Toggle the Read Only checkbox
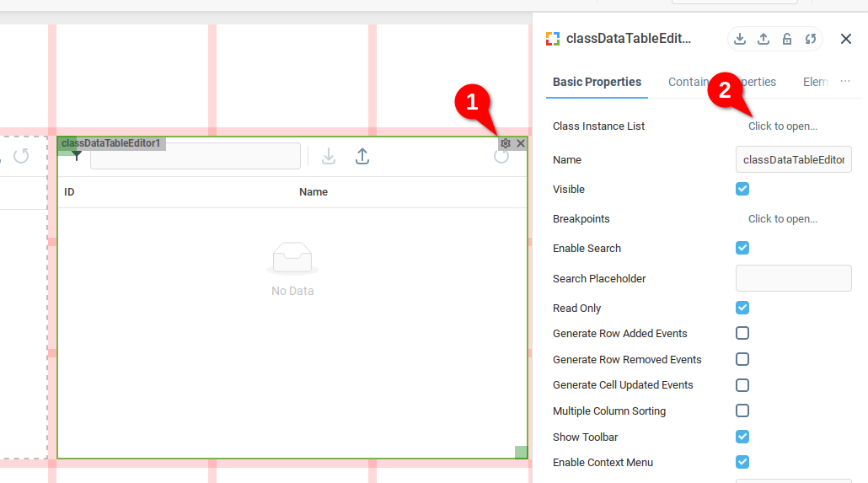Screen dimensions: 868x483 pos(742,308)
